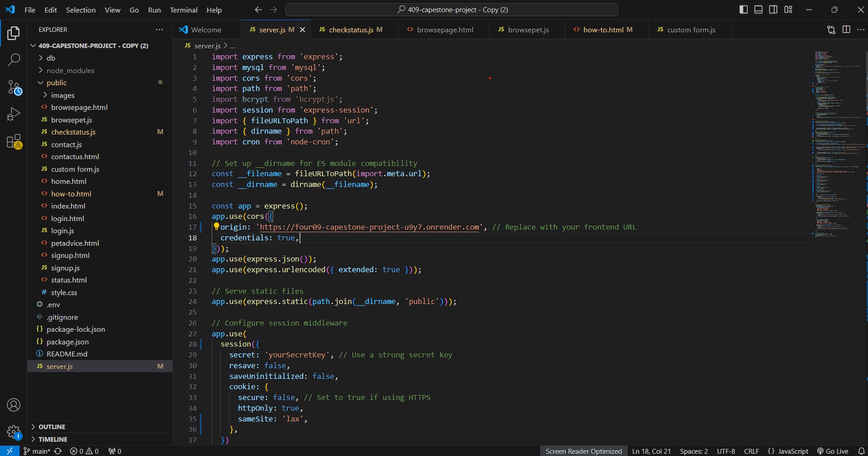868x456 pixels.
Task: Open the Source Control view
Action: [x=14, y=88]
